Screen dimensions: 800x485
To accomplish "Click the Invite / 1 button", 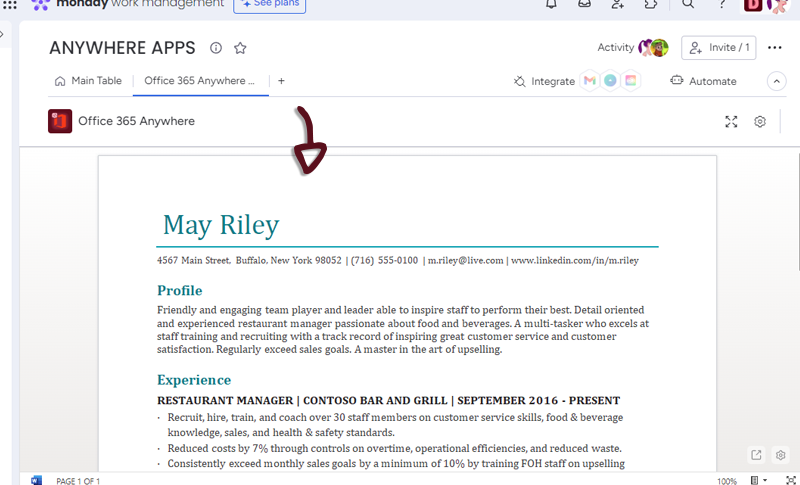I will (x=718, y=48).
